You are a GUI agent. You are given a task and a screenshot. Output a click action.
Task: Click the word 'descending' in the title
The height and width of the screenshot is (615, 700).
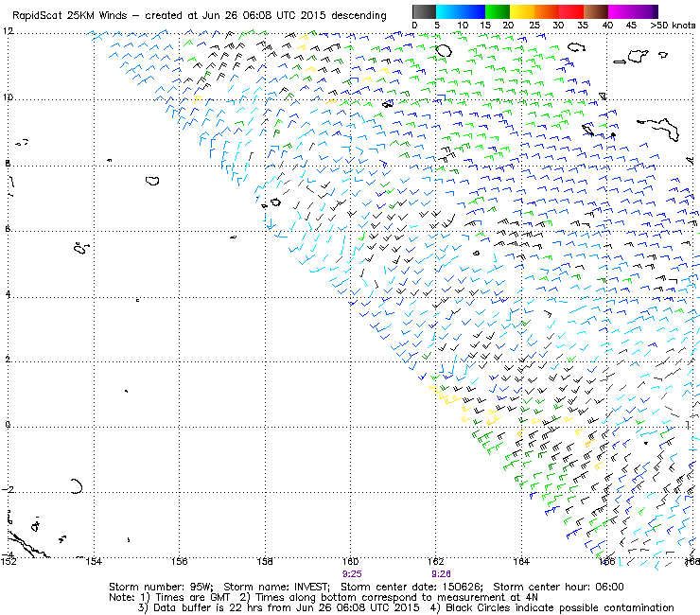(359, 15)
